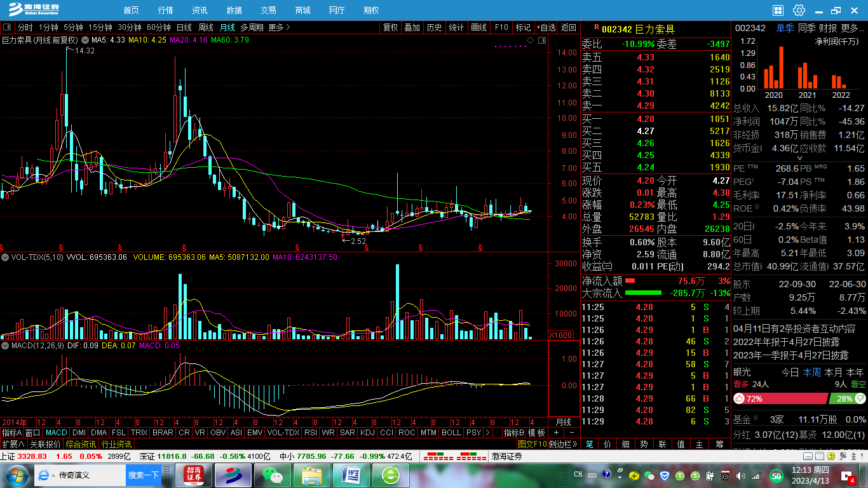Open the 多周期 multi-period view
Screen dimensions: 868x488
[x=252, y=27]
